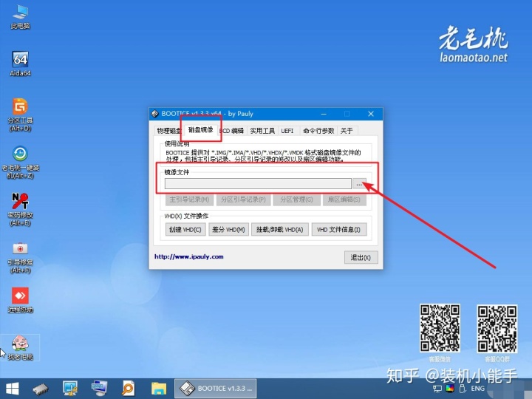Click the 分区管理(G) button
This screenshot has height=399, width=532.
click(296, 199)
